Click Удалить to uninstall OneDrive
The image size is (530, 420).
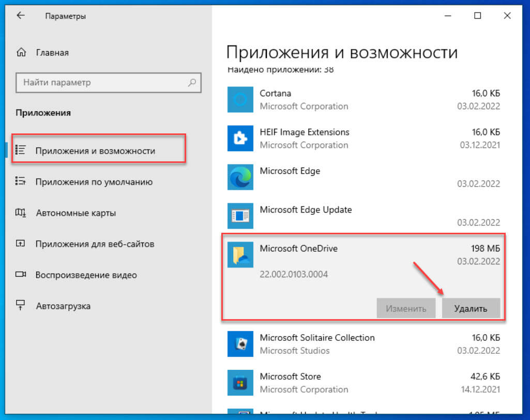[x=471, y=308]
